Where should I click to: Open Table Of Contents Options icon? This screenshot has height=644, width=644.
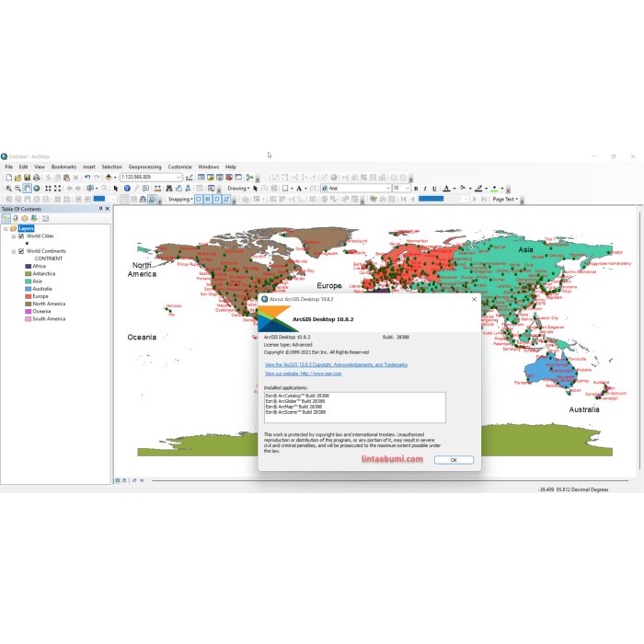click(x=46, y=219)
